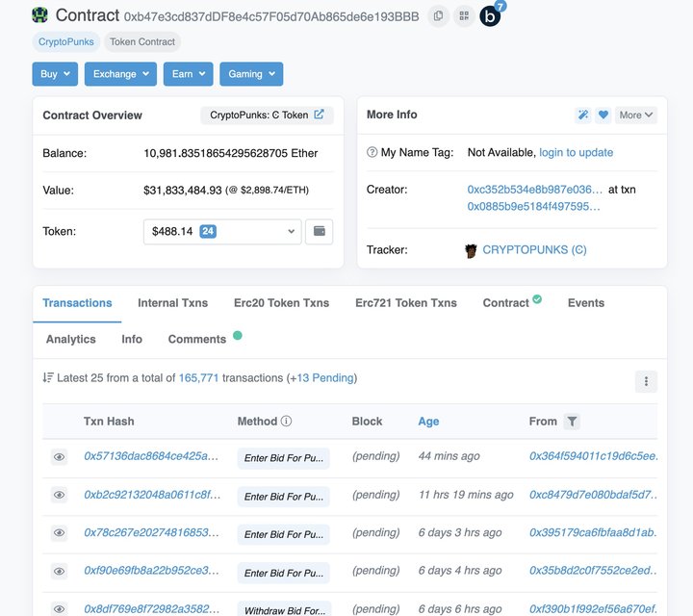Expand the Buy dropdown
Viewport: 693px width, 616px height.
(55, 74)
